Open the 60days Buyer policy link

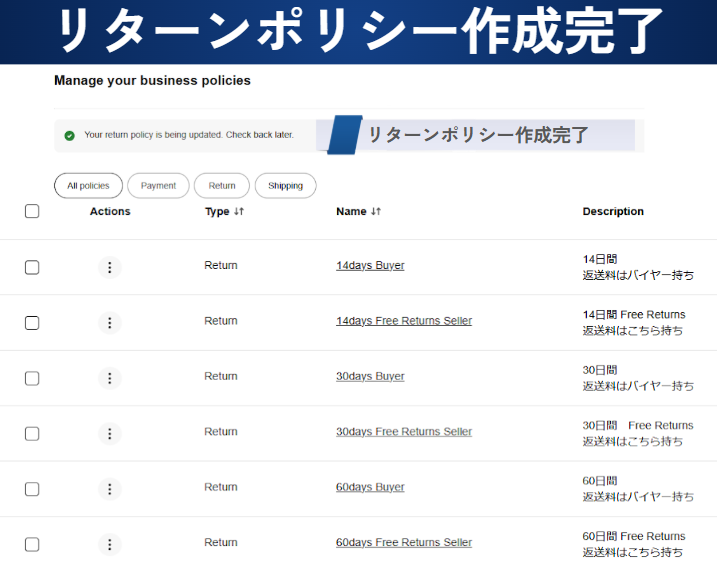click(370, 487)
